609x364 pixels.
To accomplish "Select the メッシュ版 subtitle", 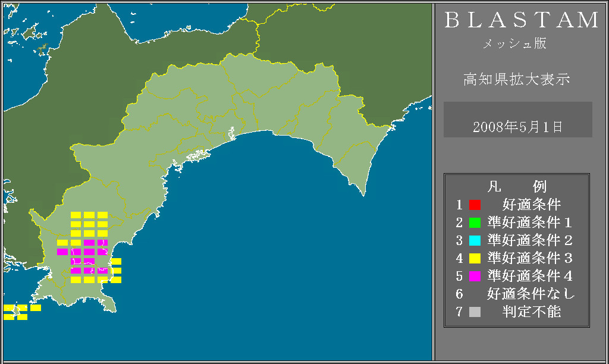I will [x=514, y=44].
